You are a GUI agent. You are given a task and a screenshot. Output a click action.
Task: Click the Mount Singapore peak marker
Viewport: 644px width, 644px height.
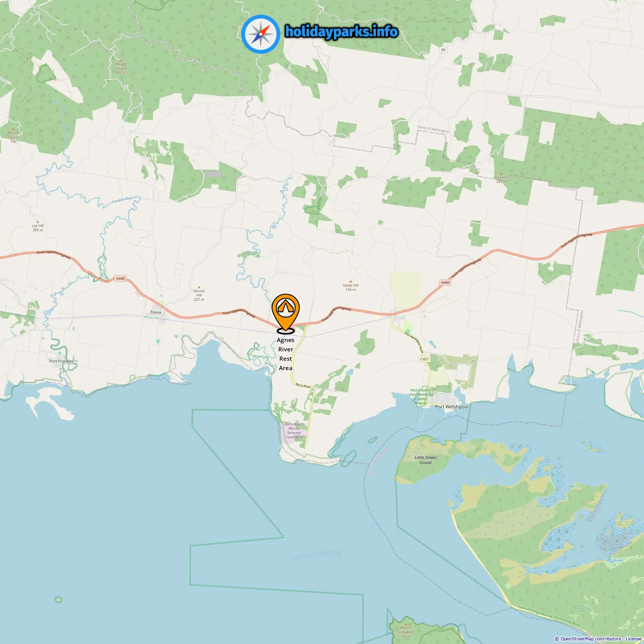click(406, 624)
